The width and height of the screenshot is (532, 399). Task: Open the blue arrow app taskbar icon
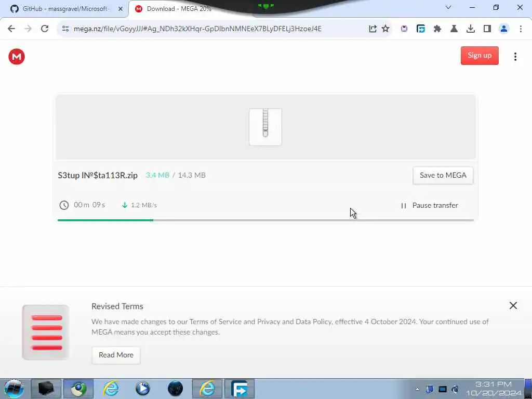(240, 389)
